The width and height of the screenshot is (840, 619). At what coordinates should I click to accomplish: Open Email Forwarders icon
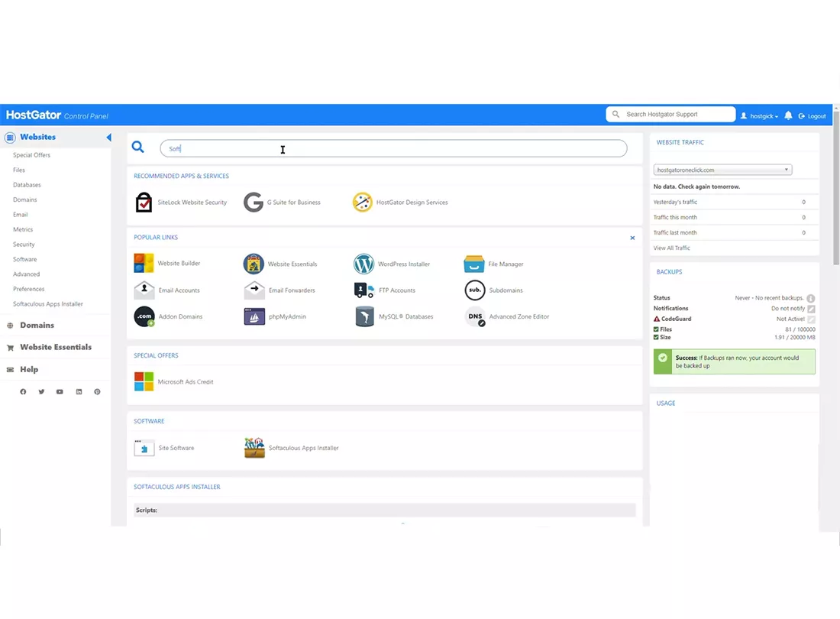254,290
